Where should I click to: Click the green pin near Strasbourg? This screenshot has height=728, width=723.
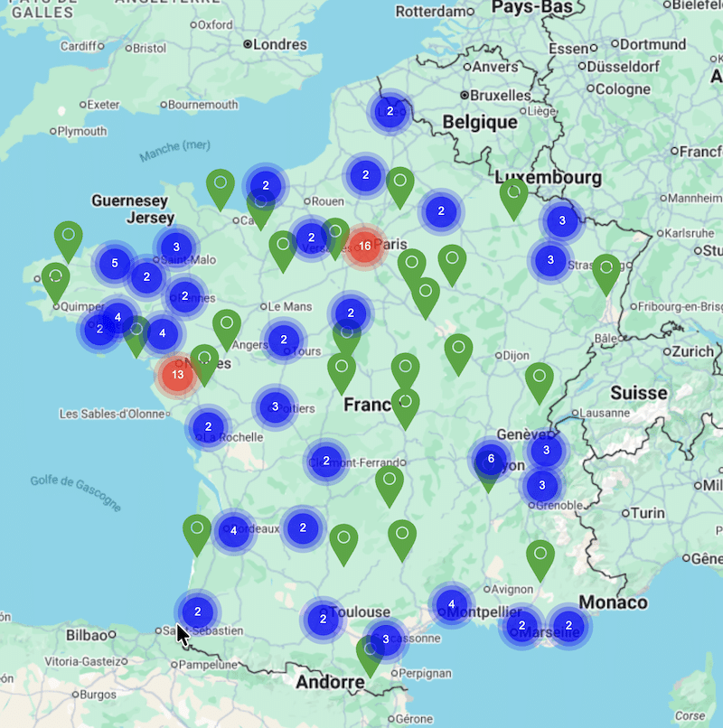tap(606, 270)
